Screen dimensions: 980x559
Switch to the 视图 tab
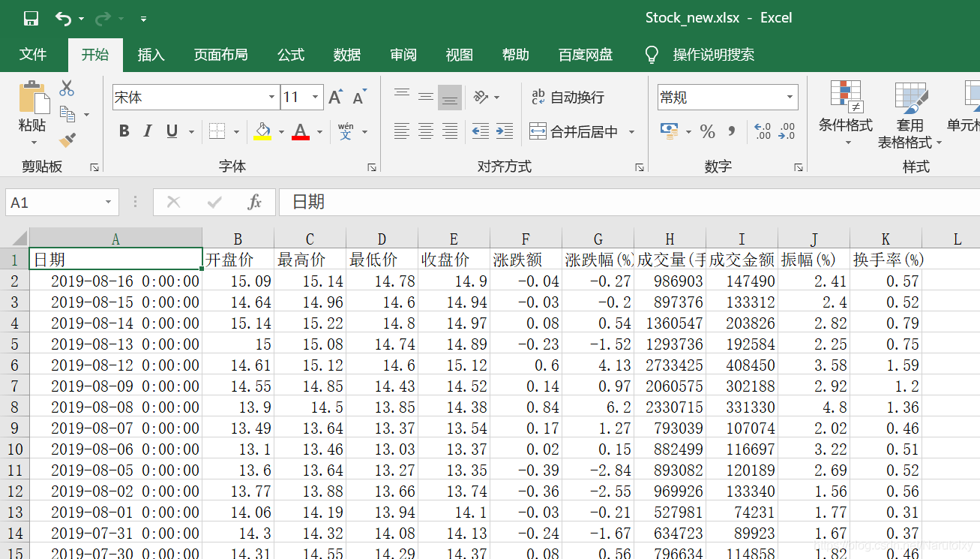click(x=460, y=55)
